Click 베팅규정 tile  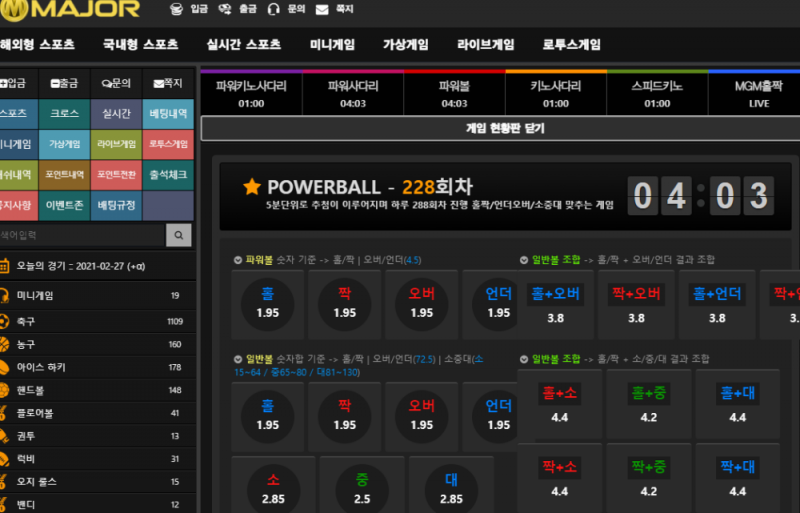[x=116, y=205]
